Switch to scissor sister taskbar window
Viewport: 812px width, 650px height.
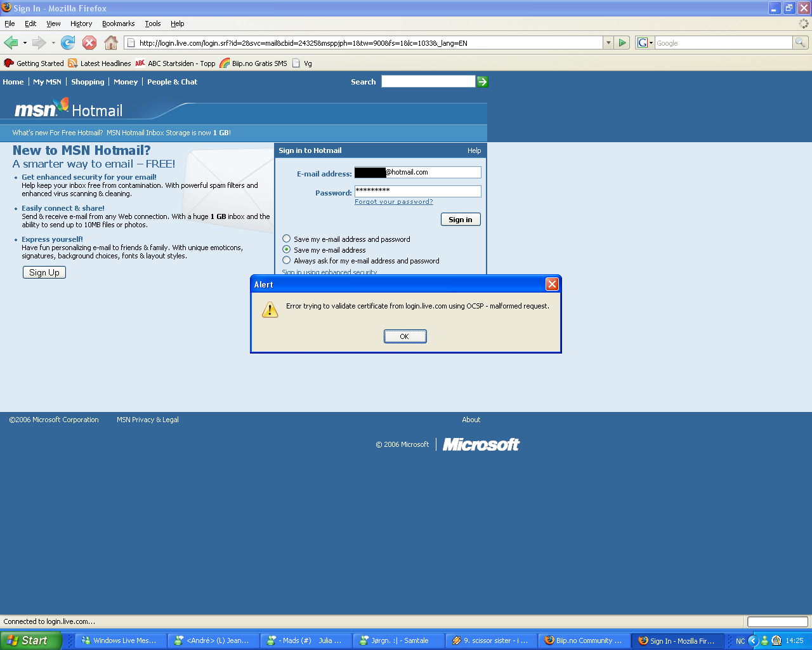coord(492,640)
